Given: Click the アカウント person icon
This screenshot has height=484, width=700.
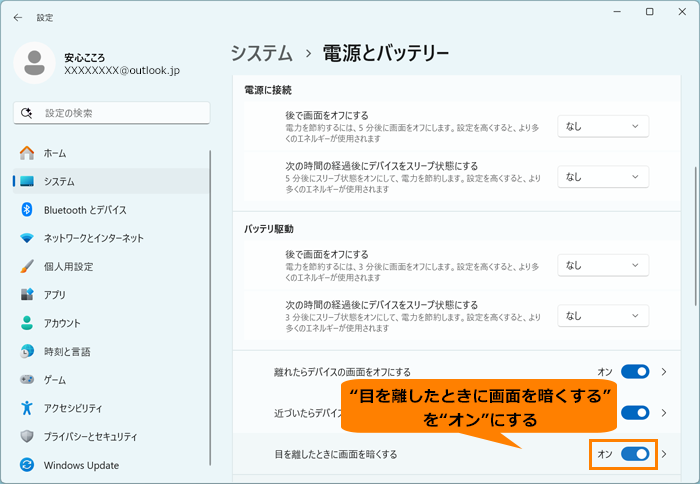Looking at the screenshot, I should (x=27, y=323).
